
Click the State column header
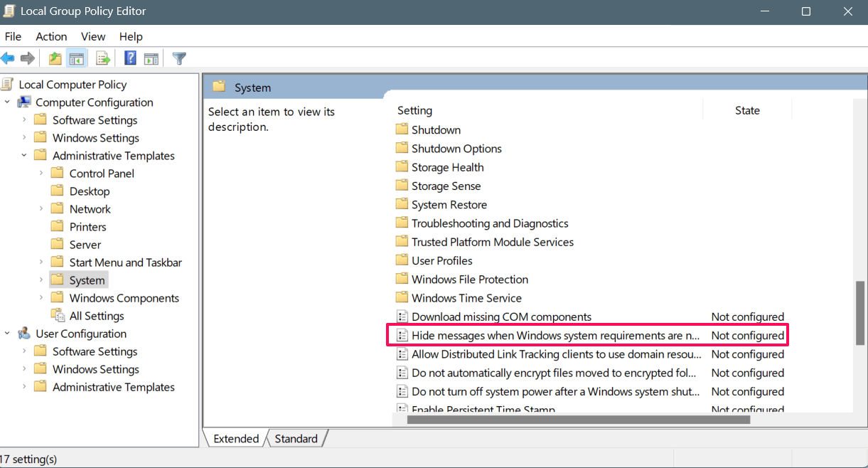click(x=747, y=110)
